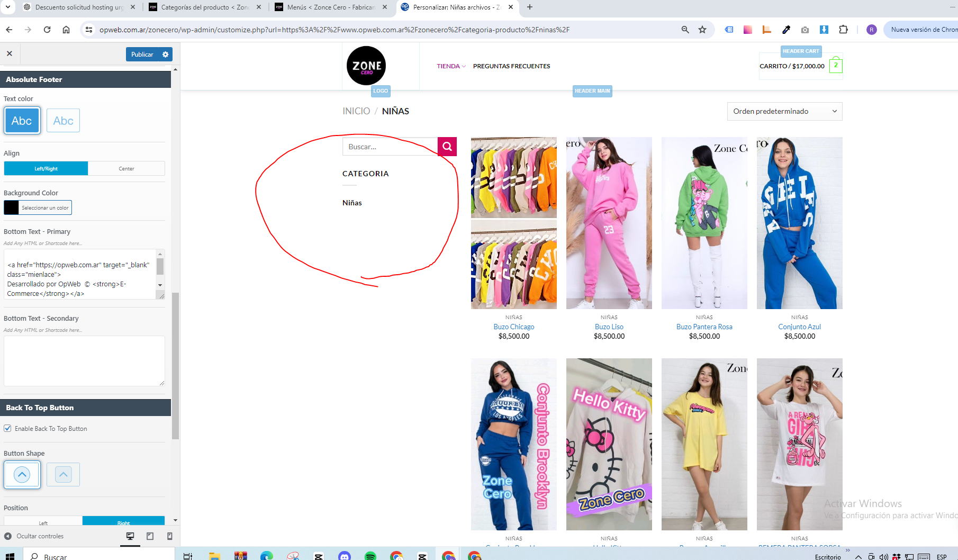The width and height of the screenshot is (958, 560).
Task: Click the pink search magnifier button
Action: 447,147
